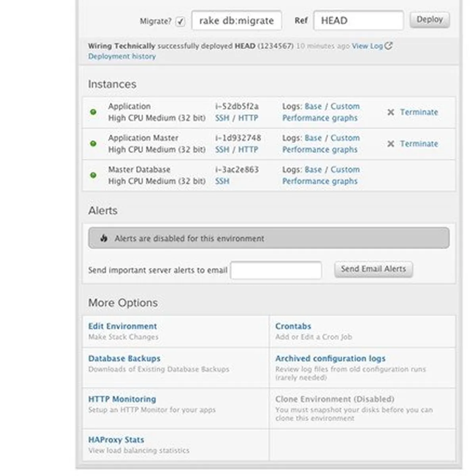The width and height of the screenshot is (476, 476).
Task: Open the Database Backups link
Action: tap(124, 358)
